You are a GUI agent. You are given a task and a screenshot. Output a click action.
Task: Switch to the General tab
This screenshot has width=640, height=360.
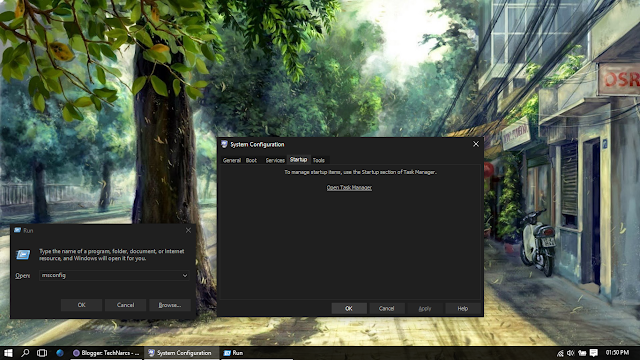pos(231,160)
